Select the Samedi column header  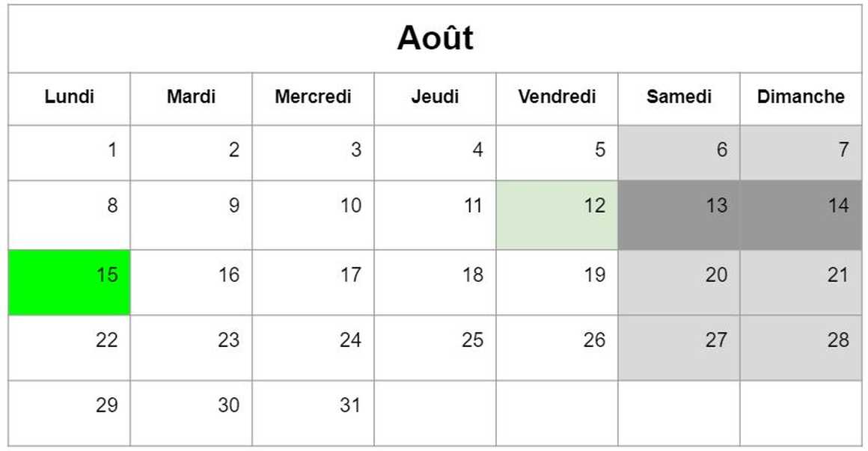[x=679, y=99]
